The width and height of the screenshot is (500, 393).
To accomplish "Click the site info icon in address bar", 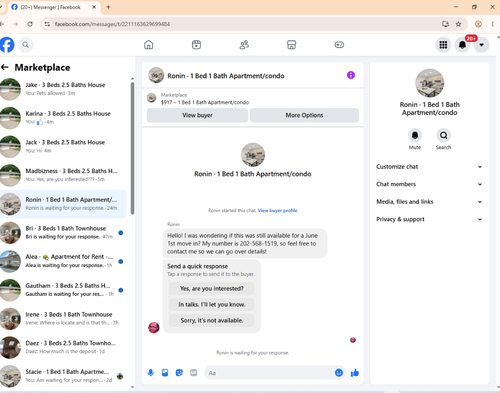I will click(47, 24).
